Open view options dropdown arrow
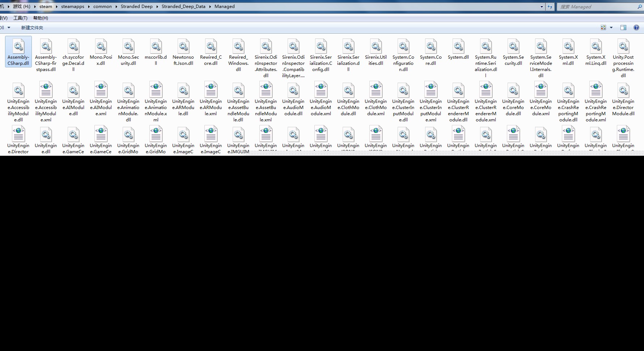This screenshot has width=644, height=351. pos(611,28)
